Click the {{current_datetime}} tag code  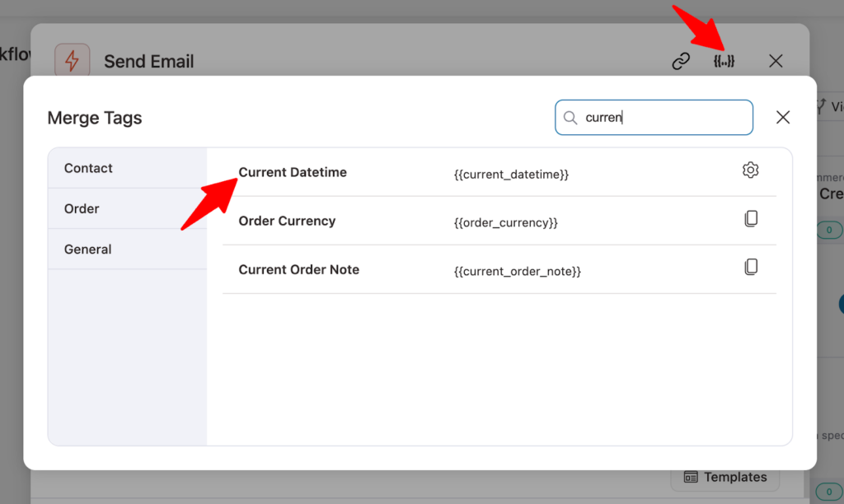point(511,175)
